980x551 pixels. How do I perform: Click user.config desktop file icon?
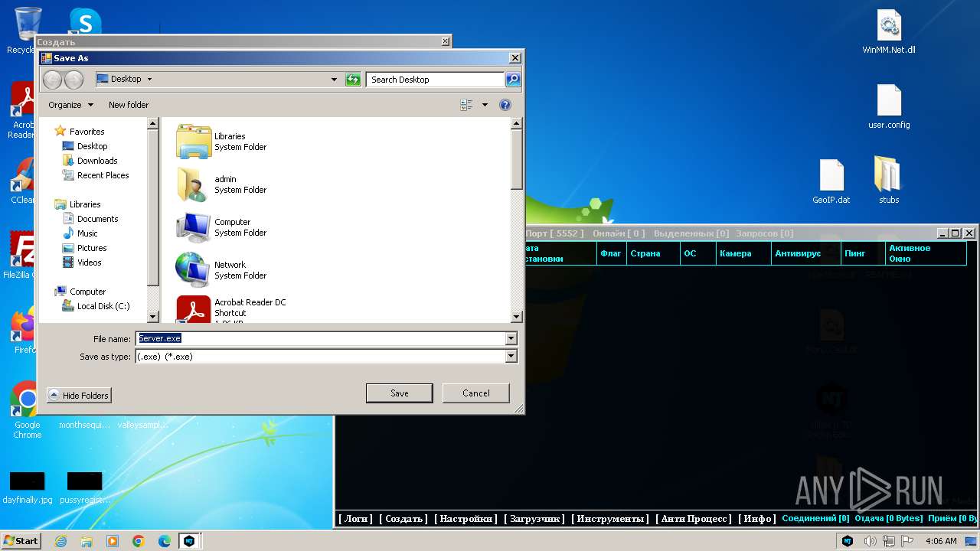coord(889,107)
